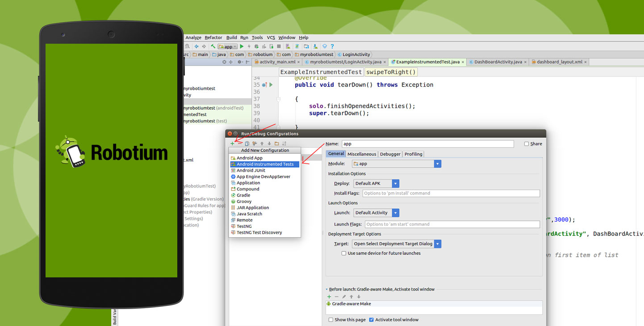Open the Refactor menu

tap(213, 37)
